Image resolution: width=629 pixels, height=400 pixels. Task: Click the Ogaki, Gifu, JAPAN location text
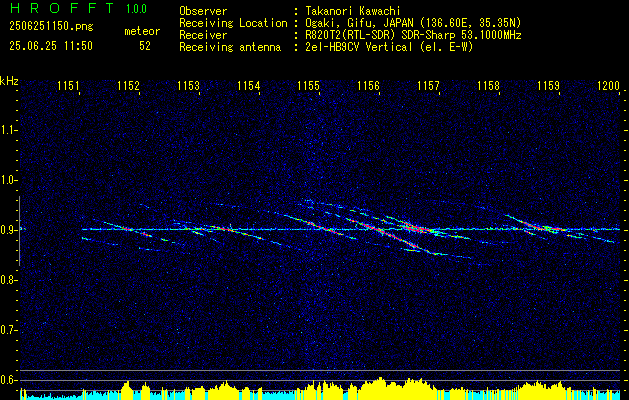[x=413, y=23]
